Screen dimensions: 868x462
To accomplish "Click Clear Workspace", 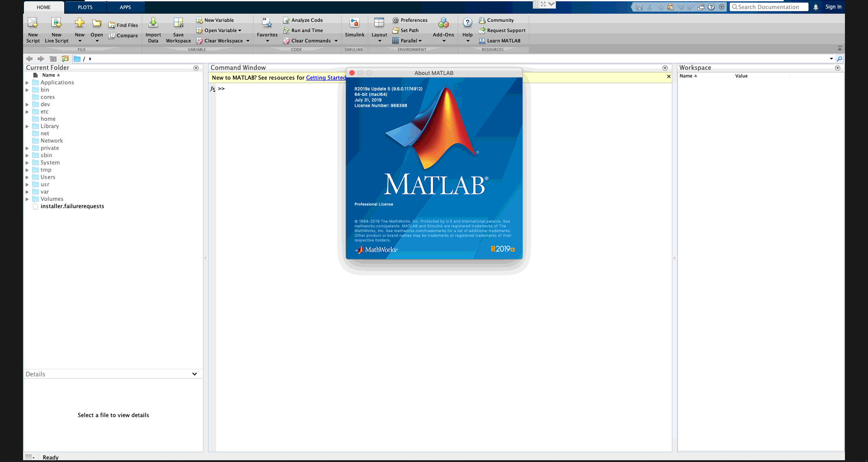I will point(220,41).
